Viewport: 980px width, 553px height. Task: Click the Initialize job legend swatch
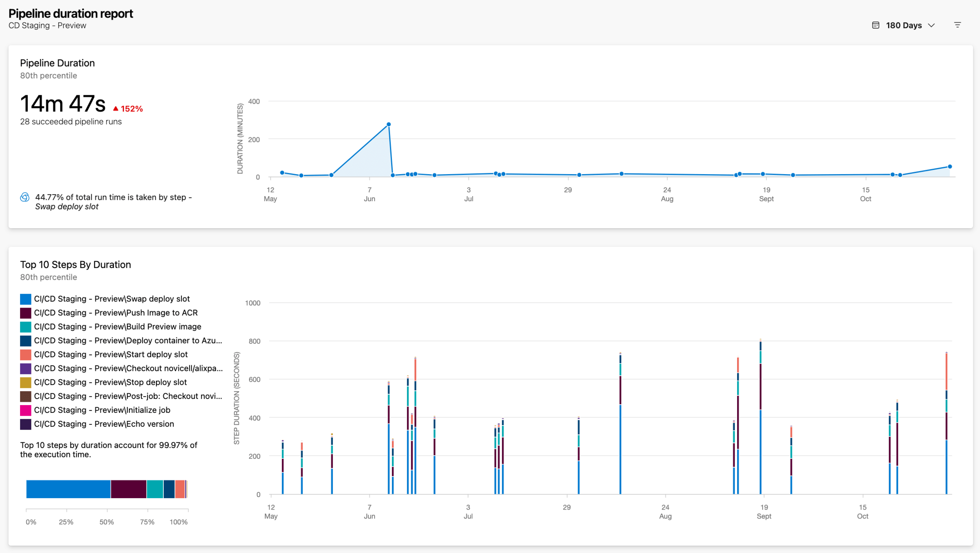coord(25,410)
